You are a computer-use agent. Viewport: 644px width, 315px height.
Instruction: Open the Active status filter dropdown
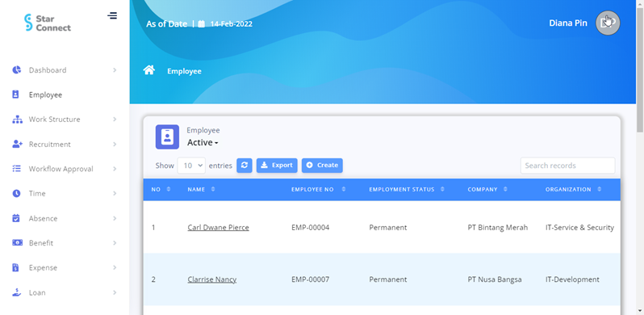click(203, 143)
